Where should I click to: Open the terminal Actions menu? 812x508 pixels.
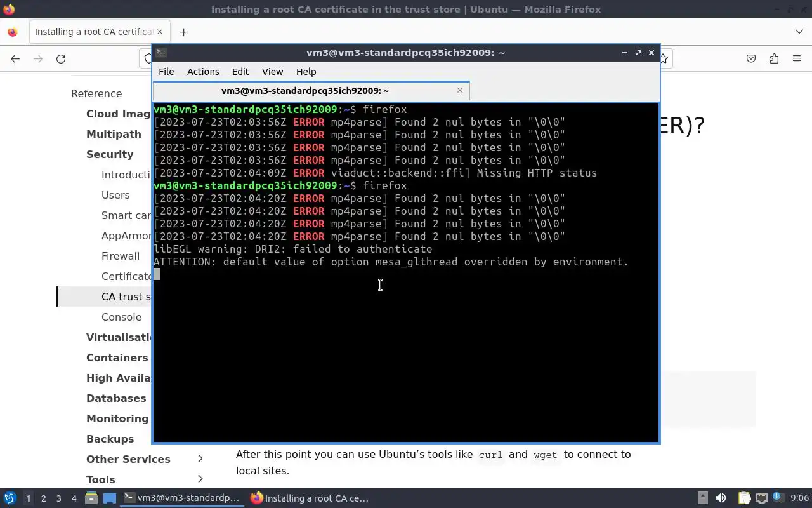pyautogui.click(x=203, y=72)
